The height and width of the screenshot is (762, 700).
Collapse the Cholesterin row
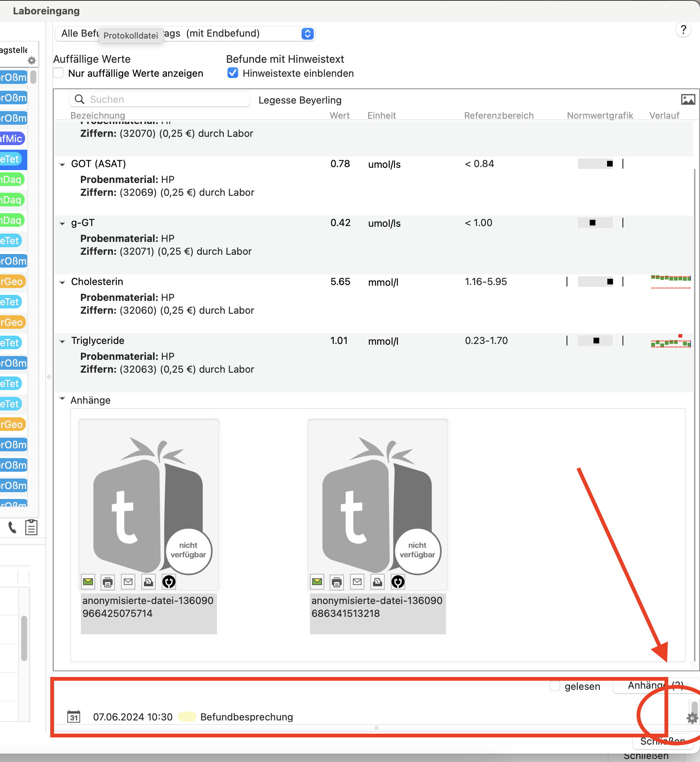62,282
